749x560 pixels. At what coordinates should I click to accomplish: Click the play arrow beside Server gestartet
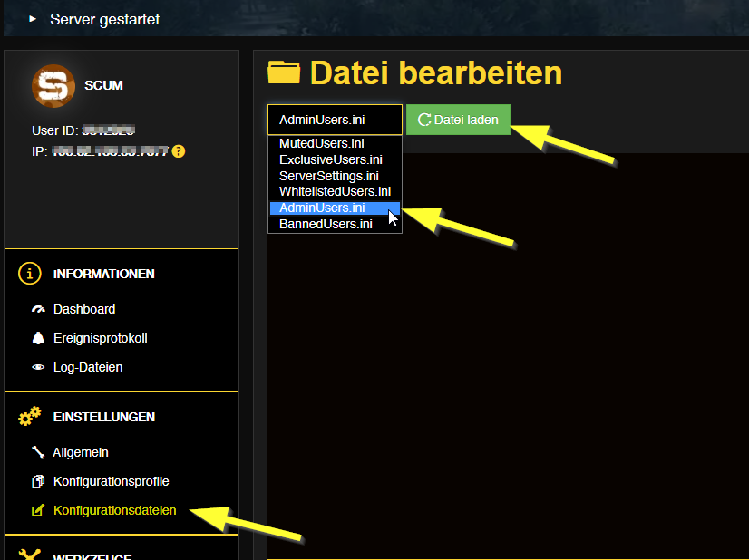coord(33,17)
